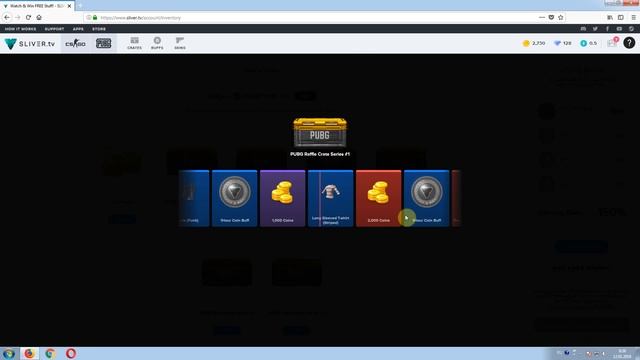The image size is (640, 360).
Task: Open the Skins gun icon in the header
Action: (x=180, y=43)
